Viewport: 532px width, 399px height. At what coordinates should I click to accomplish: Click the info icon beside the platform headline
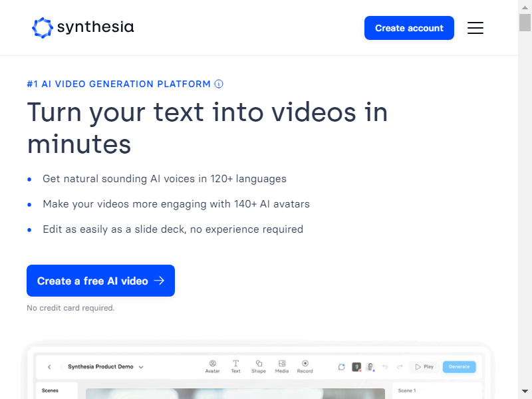219,84
